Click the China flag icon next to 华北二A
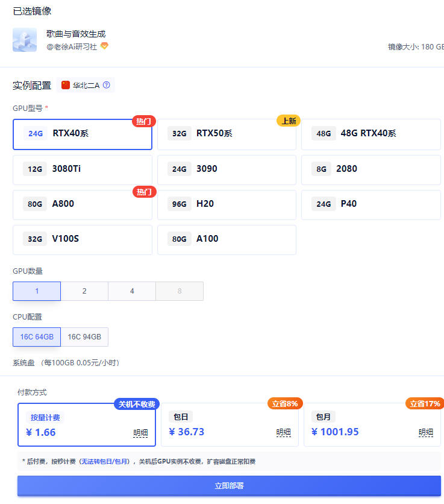Screen dimensions: 444x504 tap(66, 85)
